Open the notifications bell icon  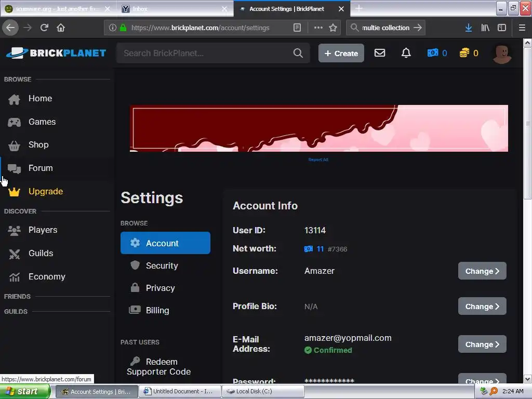[x=406, y=53]
